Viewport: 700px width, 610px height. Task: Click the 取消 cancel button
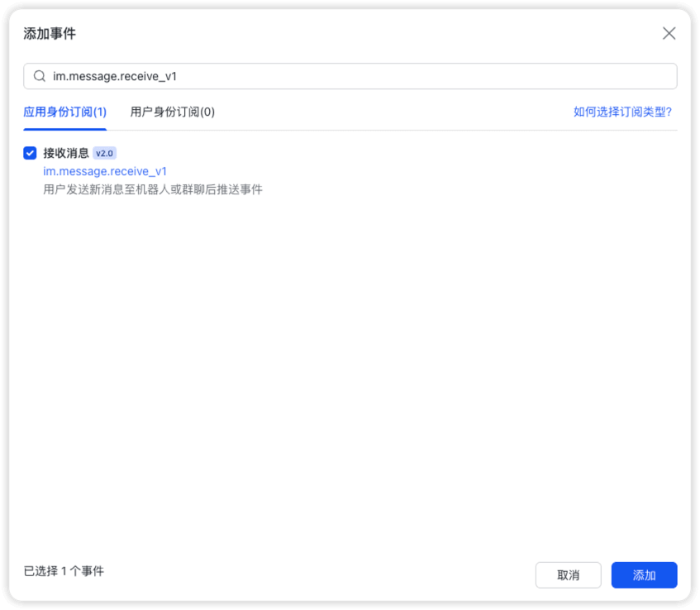tap(569, 575)
